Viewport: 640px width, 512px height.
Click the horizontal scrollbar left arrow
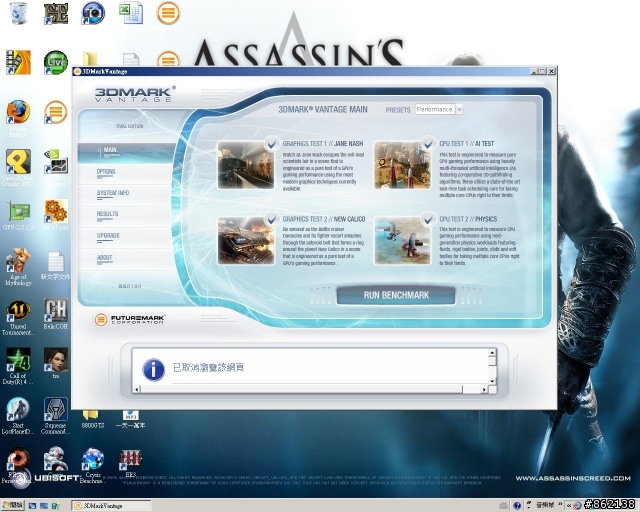[137, 390]
